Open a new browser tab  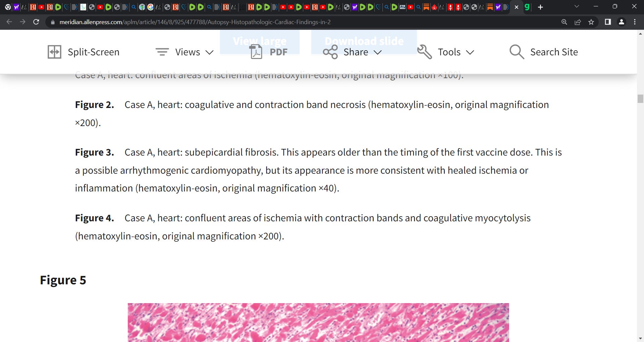[x=540, y=7]
